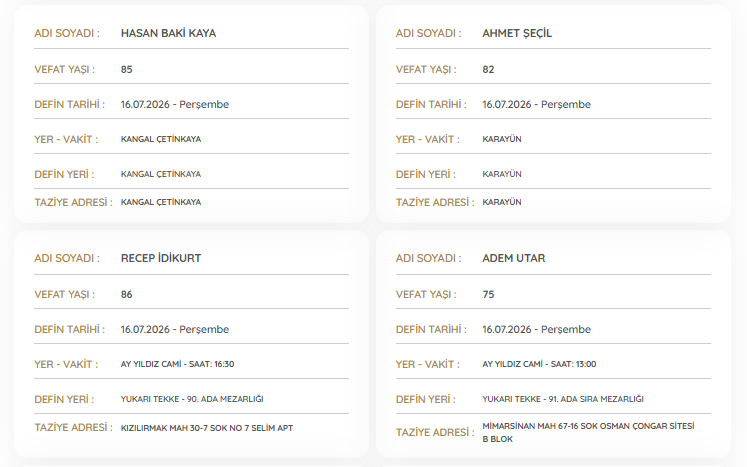Click Adem Utar's burial date Perşembe
This screenshot has height=467, width=747.
566,330
